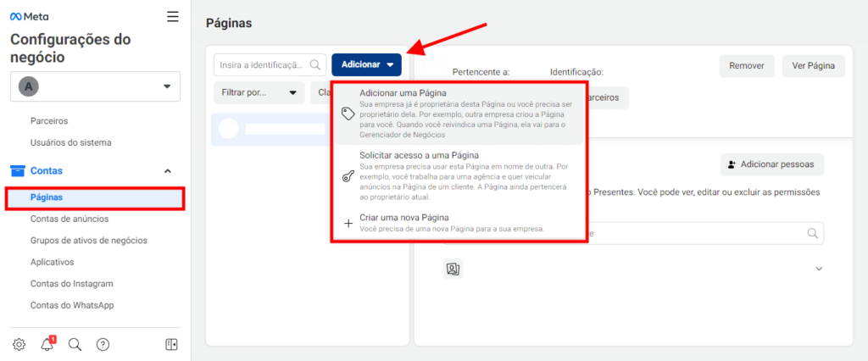Select Criar uma nova Página option
Image resolution: width=868 pixels, height=361 pixels.
(x=459, y=223)
